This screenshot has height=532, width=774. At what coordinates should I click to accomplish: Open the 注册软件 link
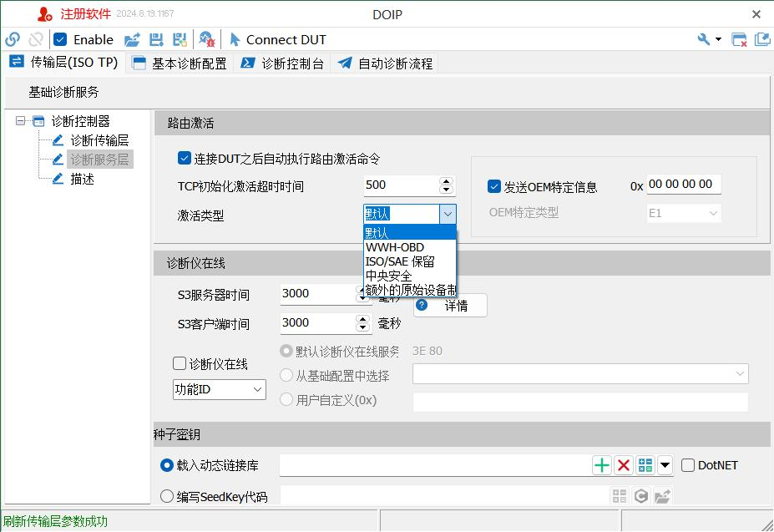click(x=85, y=14)
